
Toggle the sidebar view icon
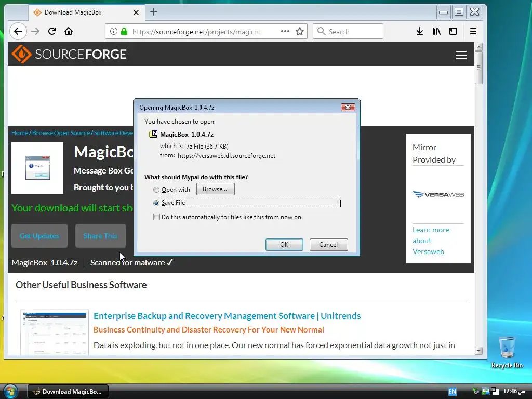[453, 32]
